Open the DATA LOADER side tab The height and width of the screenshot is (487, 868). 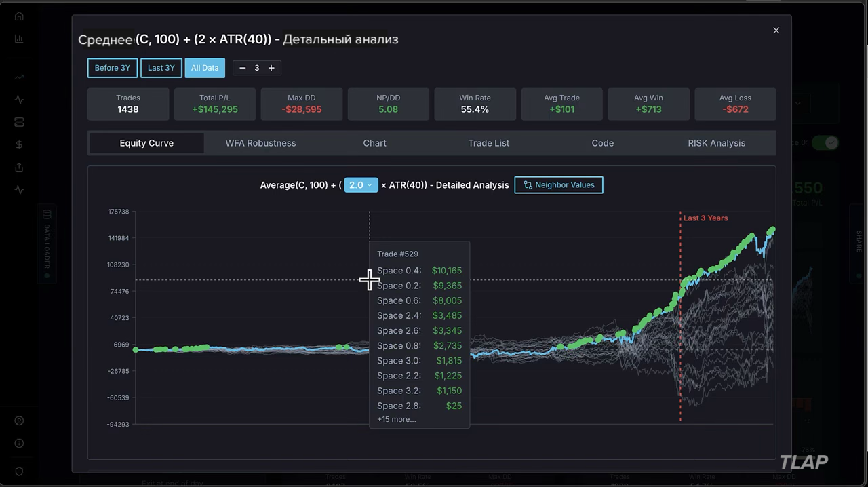47,244
